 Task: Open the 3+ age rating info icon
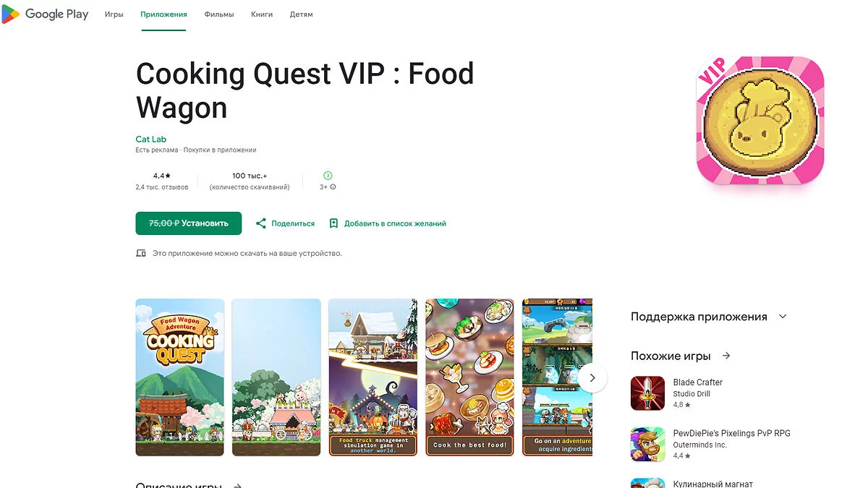(x=333, y=187)
